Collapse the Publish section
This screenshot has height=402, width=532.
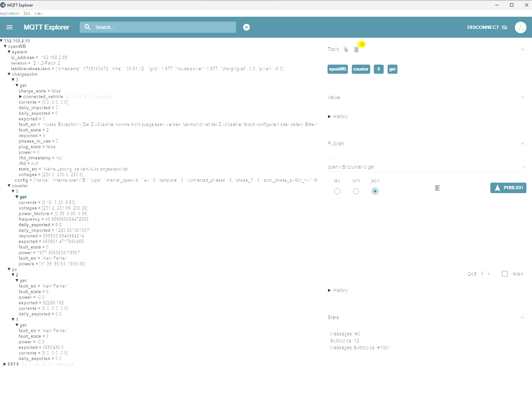pyautogui.click(x=522, y=144)
